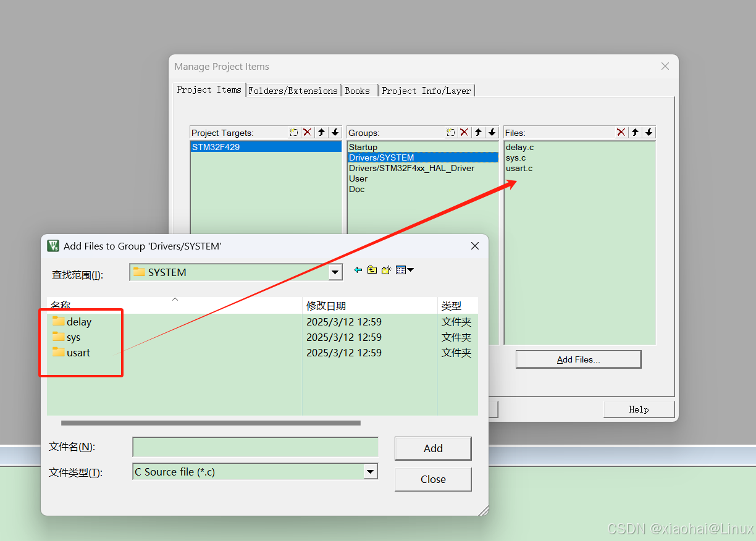This screenshot has width=756, height=541.
Task: Select the Drivers/SYSTEM group
Action: 422,157
